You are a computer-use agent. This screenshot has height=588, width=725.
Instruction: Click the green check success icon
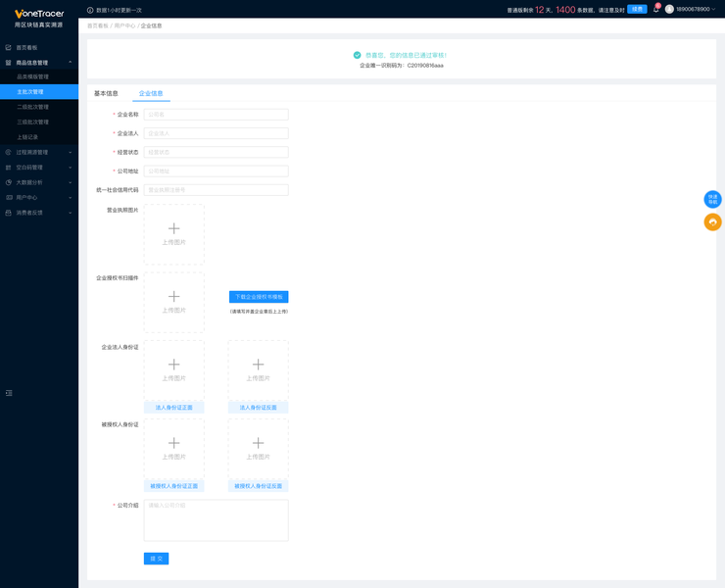click(357, 55)
